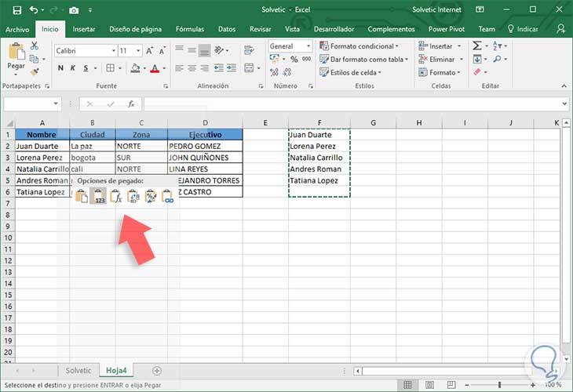Image resolution: width=573 pixels, height=392 pixels.
Task: Open the Archivo tab
Action: click(17, 29)
